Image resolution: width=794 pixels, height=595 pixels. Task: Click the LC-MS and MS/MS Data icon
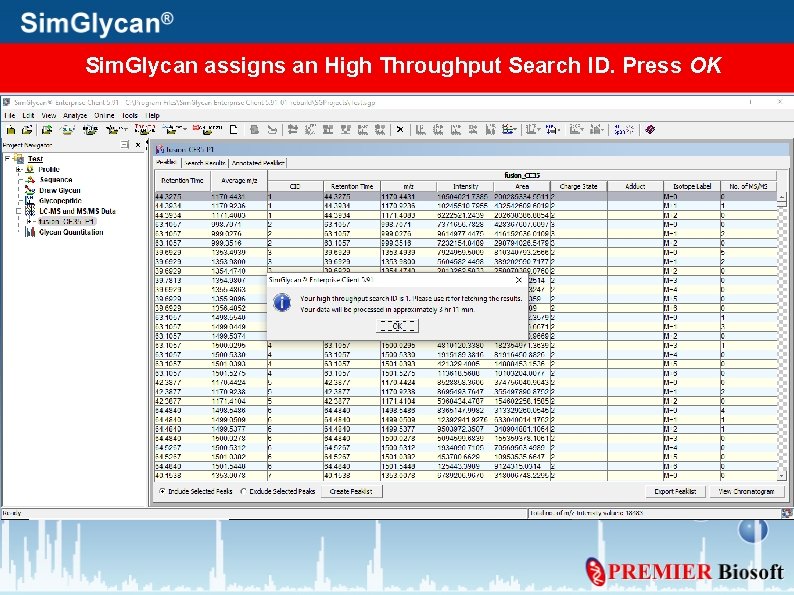30,211
